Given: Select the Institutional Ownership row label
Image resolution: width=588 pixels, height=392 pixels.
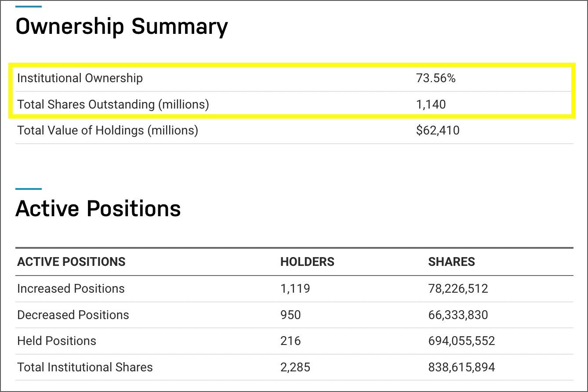Looking at the screenshot, I should coord(80,78).
